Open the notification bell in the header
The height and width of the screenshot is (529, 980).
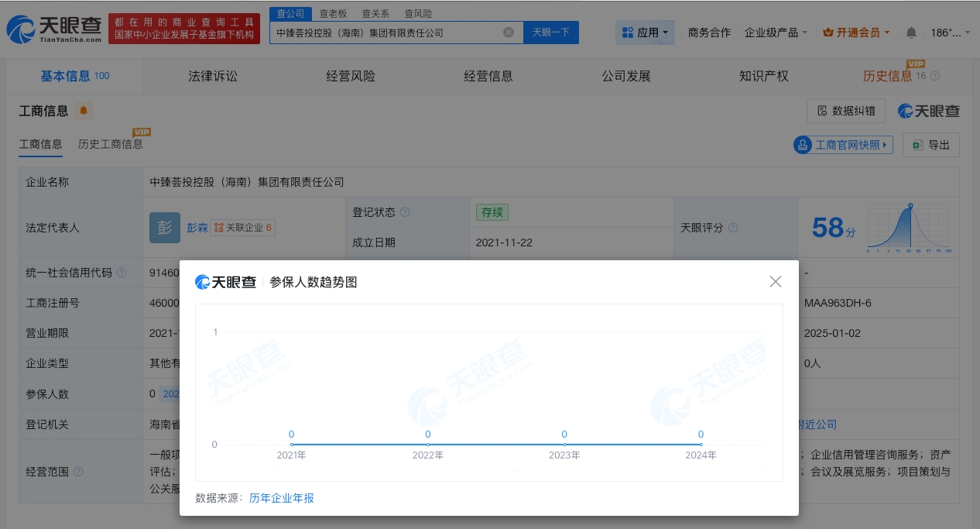[911, 33]
